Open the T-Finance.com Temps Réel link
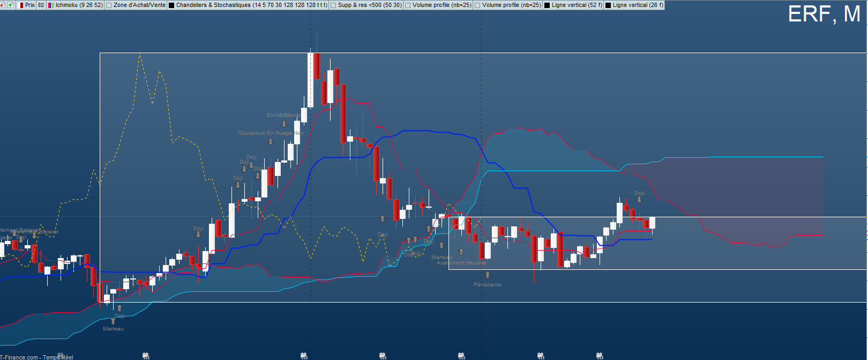Screen dimensions: 868x360 tap(36, 357)
